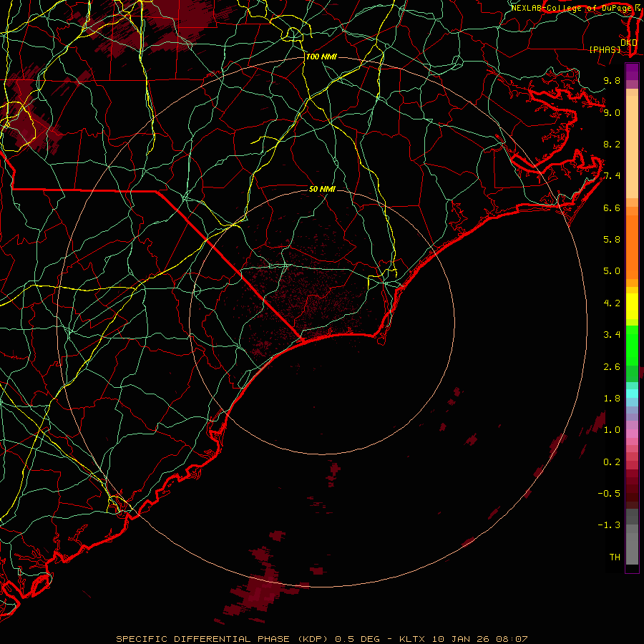Select the 8.2 scale value label
Viewport: 644px width, 644px height.
612,144
